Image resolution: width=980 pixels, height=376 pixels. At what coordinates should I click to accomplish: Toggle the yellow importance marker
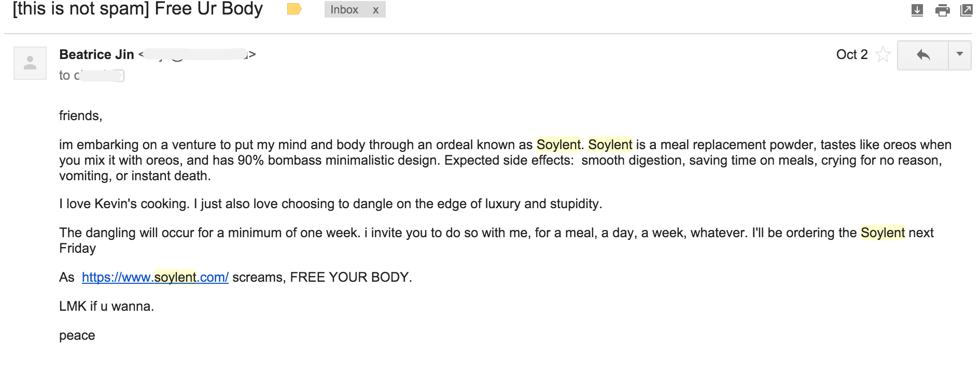(x=294, y=9)
